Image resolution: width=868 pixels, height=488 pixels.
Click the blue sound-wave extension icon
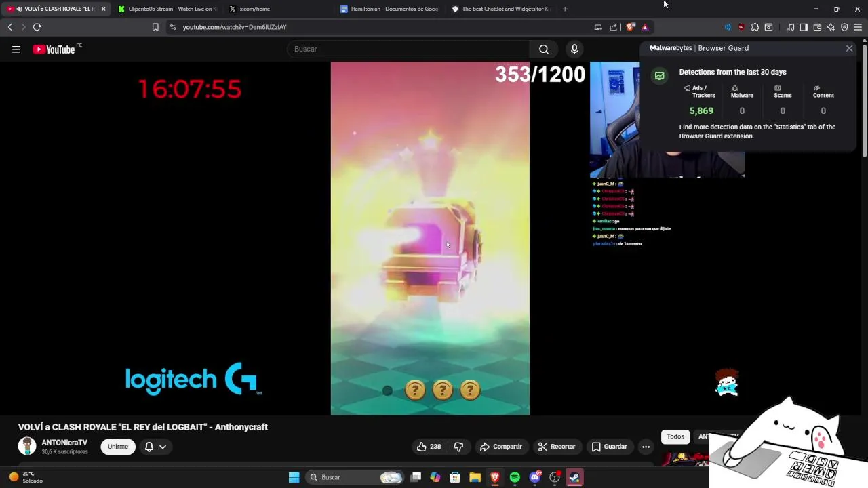click(728, 27)
